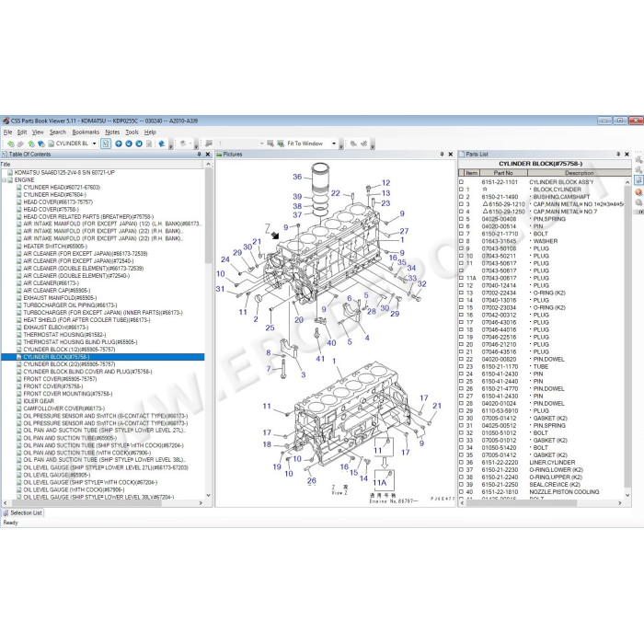This screenshot has height=644, width=644.
Task: Open the Help menu
Action: (x=150, y=132)
